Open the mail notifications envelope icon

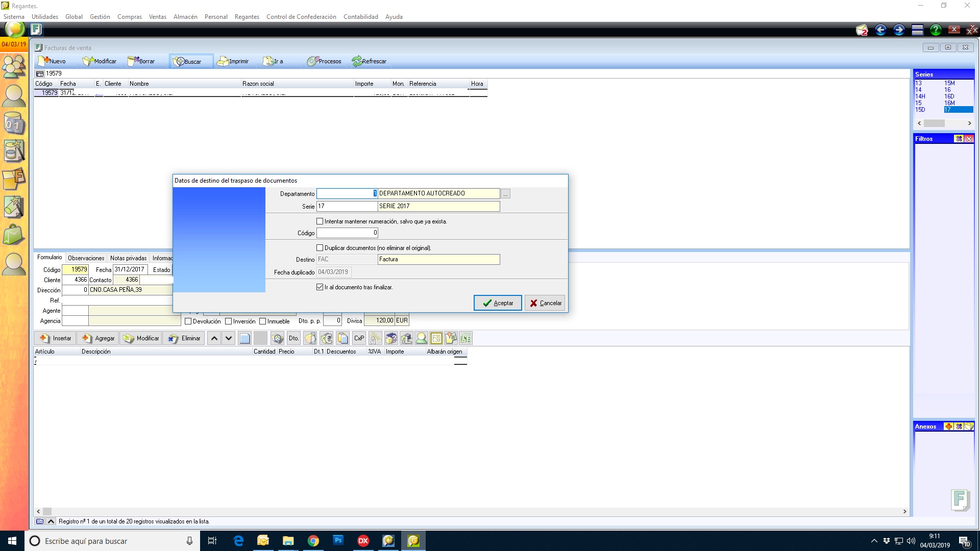[x=862, y=30]
